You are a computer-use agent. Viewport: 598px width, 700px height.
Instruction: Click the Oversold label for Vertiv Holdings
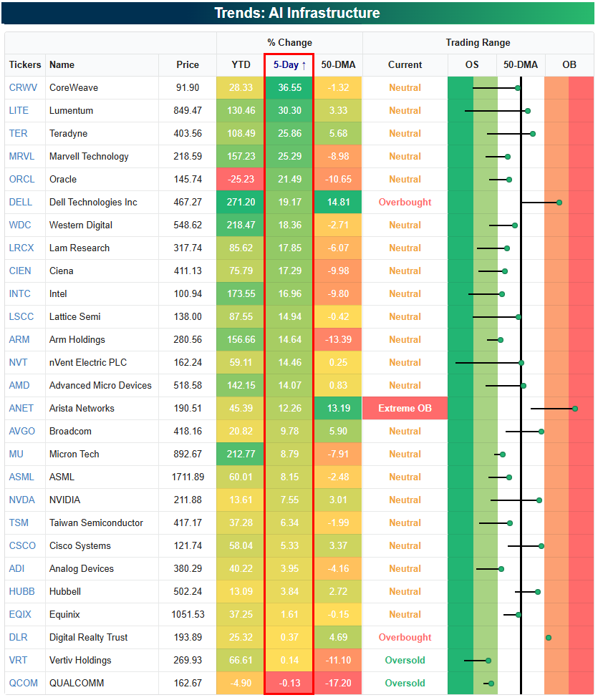coord(405,660)
